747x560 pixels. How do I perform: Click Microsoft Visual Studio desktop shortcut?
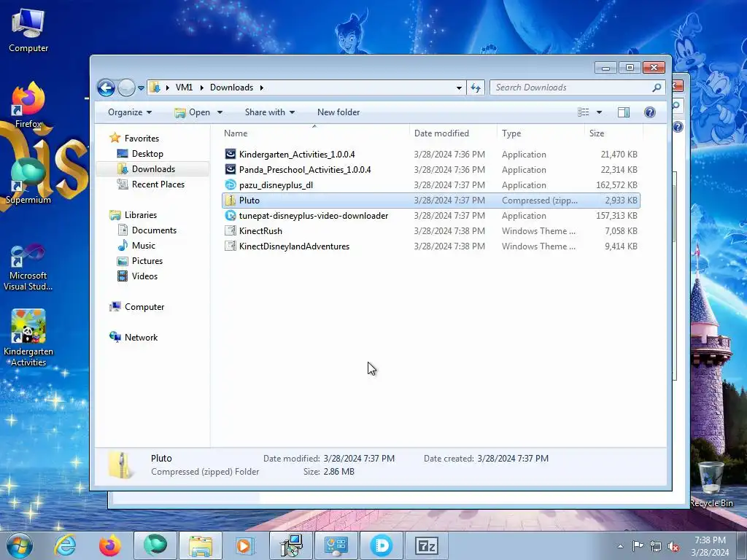28,267
